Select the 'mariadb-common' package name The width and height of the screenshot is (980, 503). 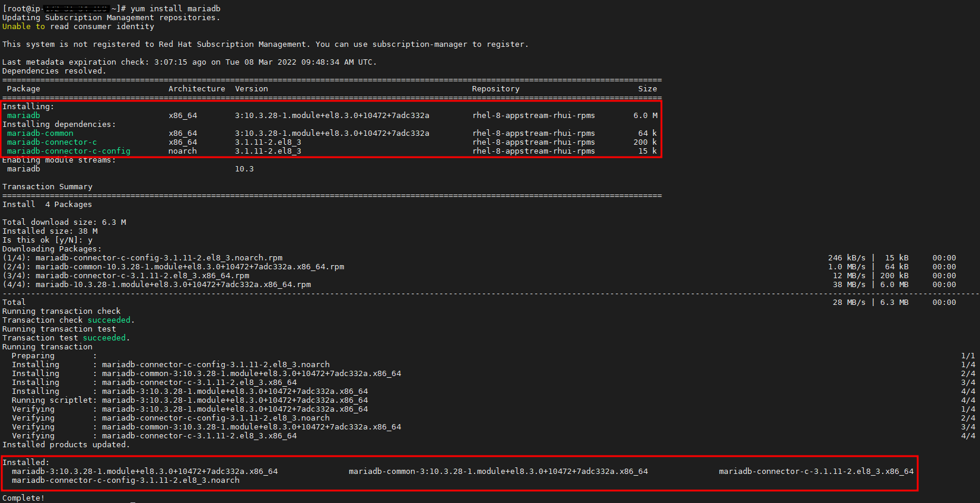click(40, 133)
